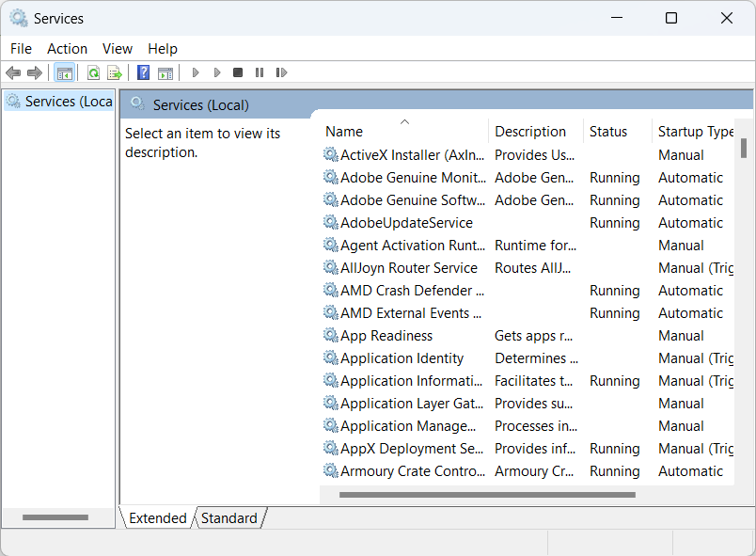Click the Pause Service icon
The width and height of the screenshot is (756, 556).
point(260,72)
